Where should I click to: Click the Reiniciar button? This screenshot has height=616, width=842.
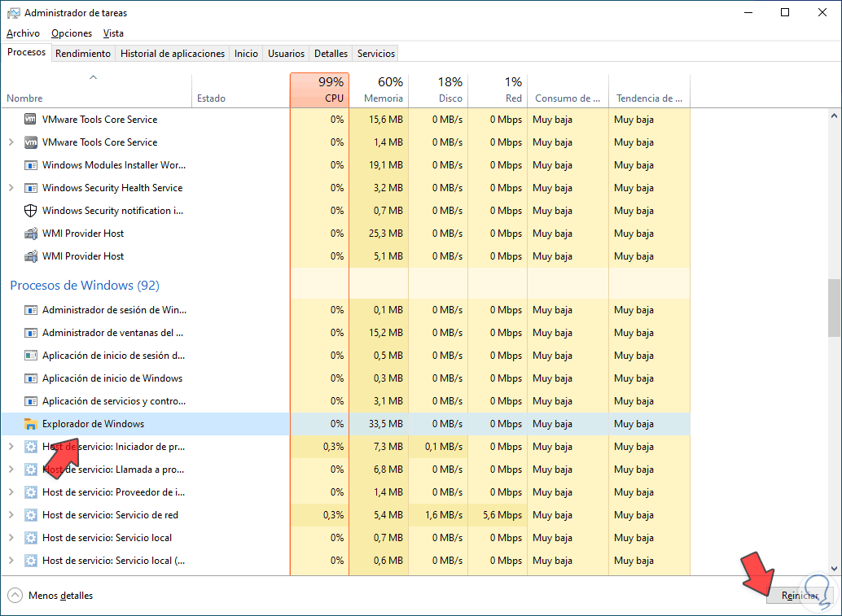pos(799,596)
